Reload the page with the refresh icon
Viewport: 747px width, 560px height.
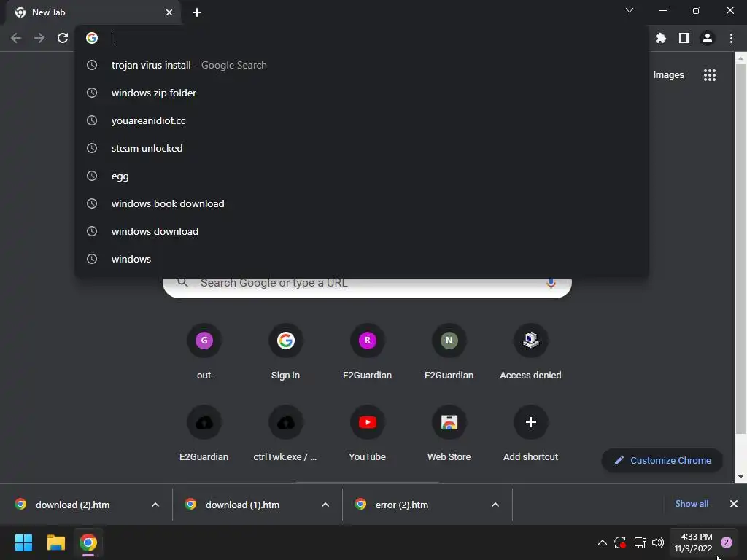click(63, 38)
